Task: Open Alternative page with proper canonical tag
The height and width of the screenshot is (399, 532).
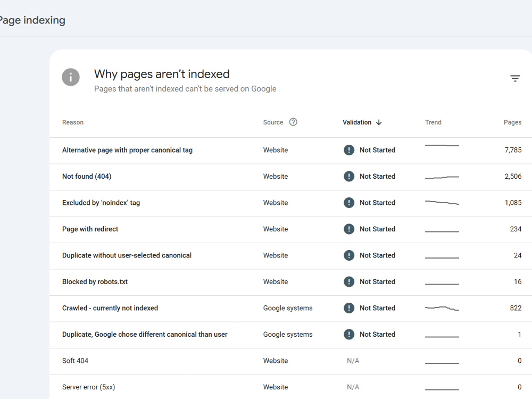Action: click(291, 150)
